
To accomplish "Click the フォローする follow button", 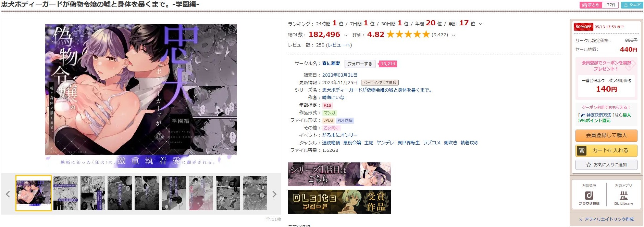I will coord(360,64).
